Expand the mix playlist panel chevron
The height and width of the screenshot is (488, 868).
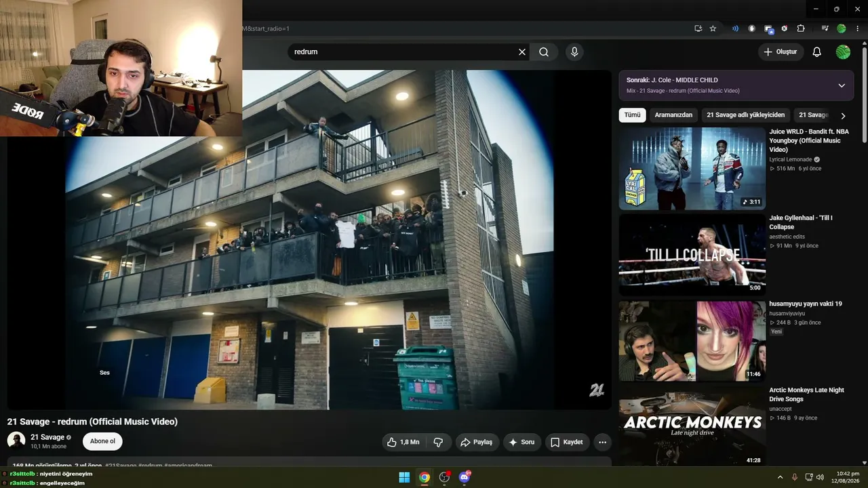(842, 85)
